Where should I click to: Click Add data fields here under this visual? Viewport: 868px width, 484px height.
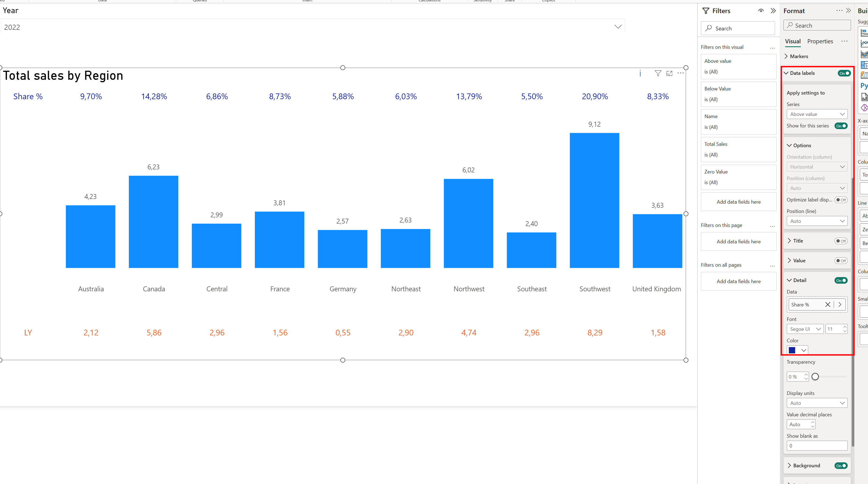click(x=738, y=202)
